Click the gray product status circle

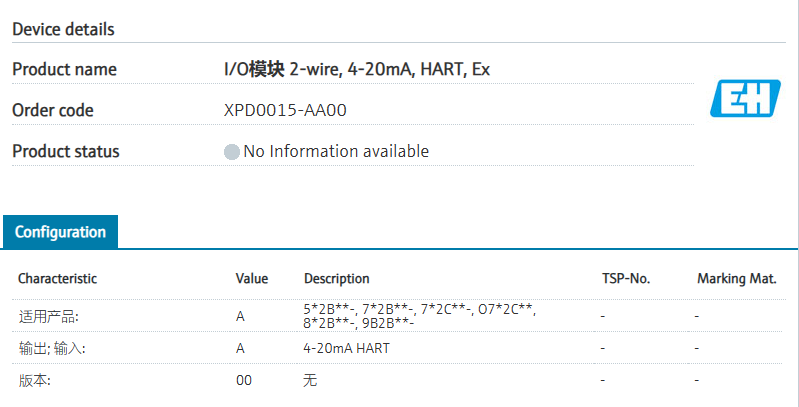click(x=232, y=152)
